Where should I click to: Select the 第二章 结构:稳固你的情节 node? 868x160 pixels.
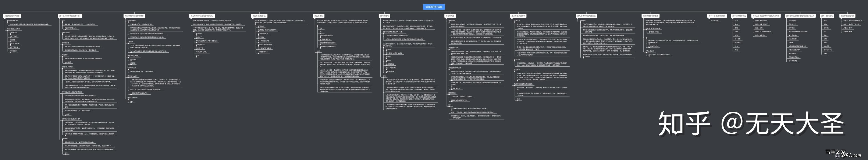click(134, 16)
